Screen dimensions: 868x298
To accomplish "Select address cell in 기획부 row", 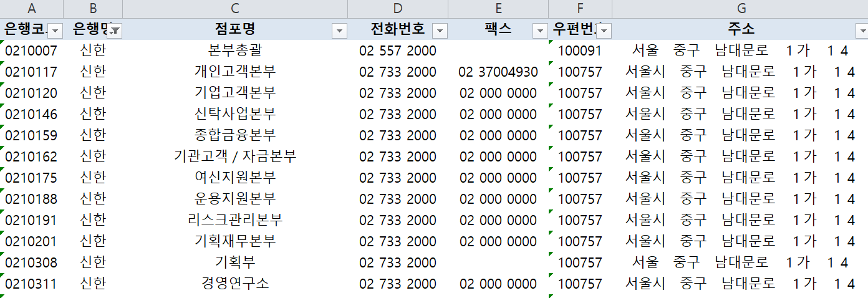I will (740, 262).
